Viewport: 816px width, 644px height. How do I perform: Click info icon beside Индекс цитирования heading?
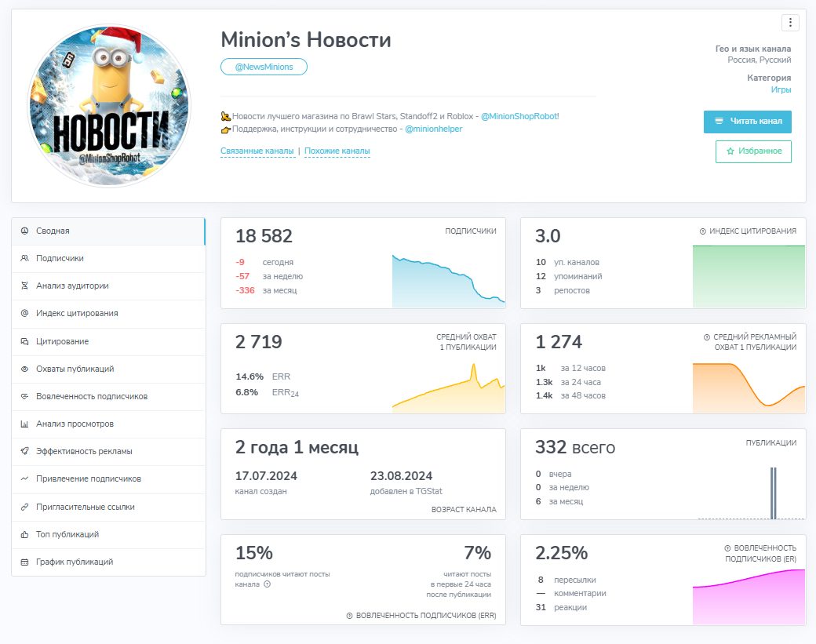coord(702,231)
